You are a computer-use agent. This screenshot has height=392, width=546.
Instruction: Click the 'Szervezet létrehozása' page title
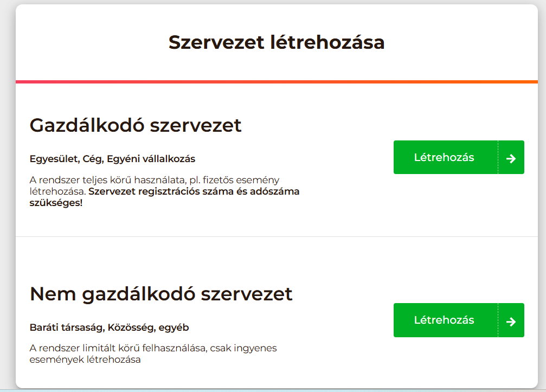tap(277, 42)
